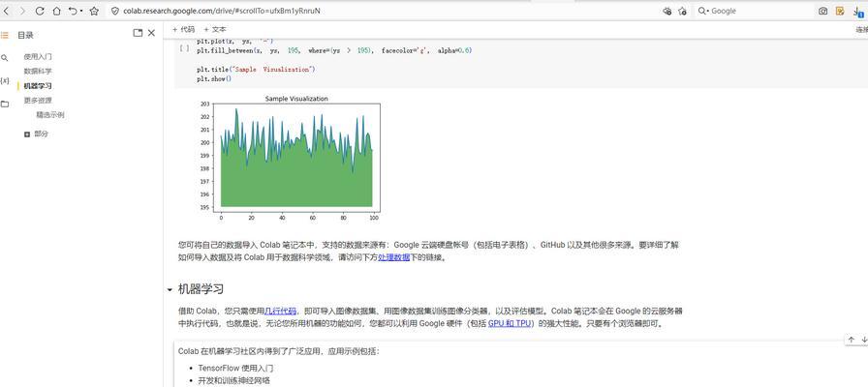Click the first extension icon beside the address bar
The image size is (868, 387).
coord(667,11)
